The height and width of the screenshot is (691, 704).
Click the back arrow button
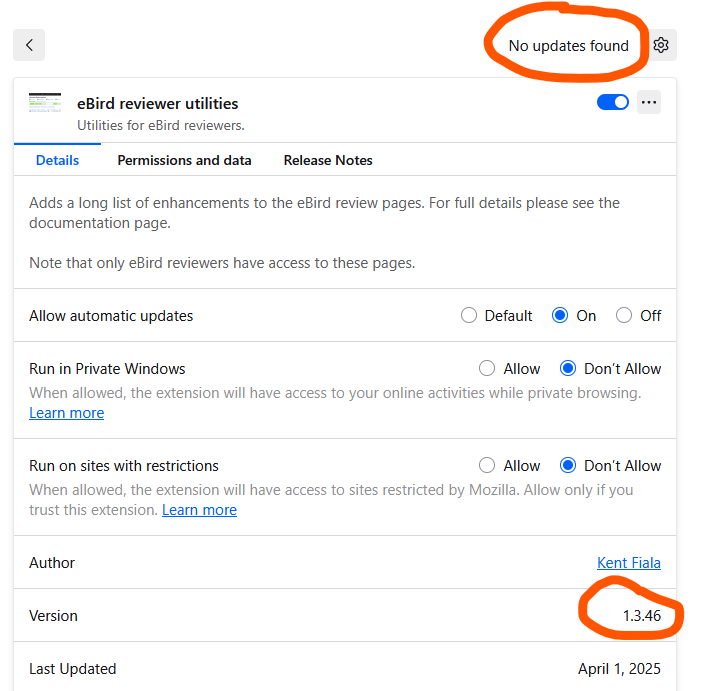29,45
